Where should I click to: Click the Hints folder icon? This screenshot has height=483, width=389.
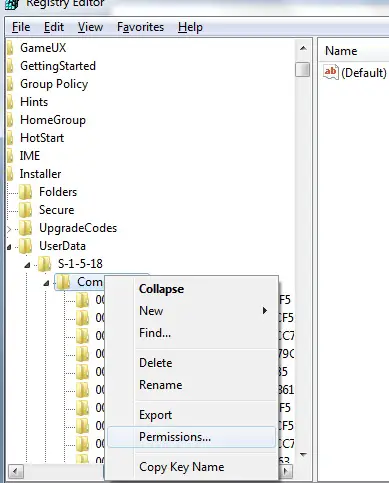click(10, 102)
